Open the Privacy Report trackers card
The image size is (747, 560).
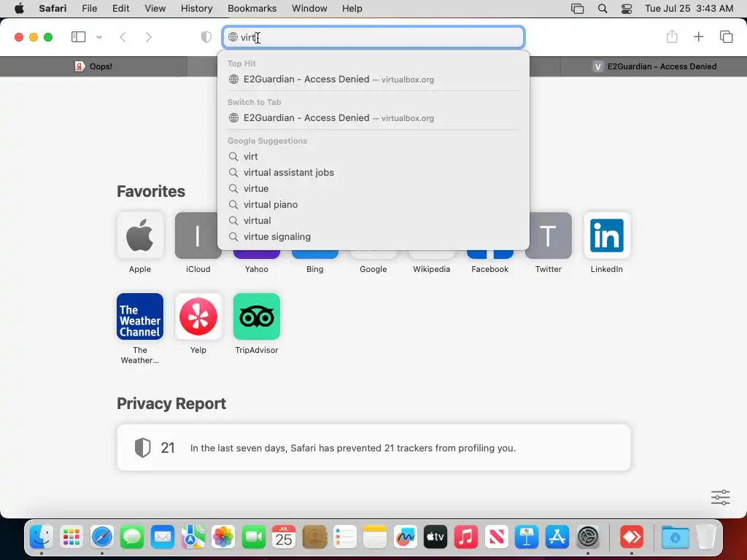point(373,448)
